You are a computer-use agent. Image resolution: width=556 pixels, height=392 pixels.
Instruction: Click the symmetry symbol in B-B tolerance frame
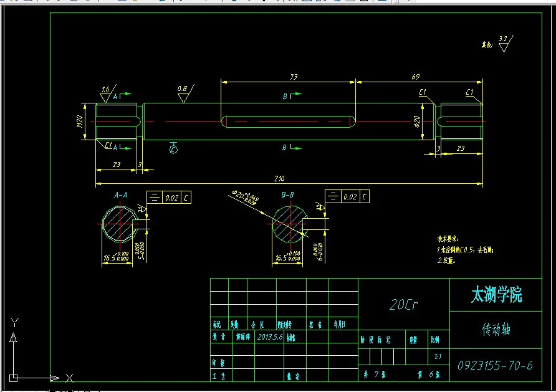tap(333, 196)
